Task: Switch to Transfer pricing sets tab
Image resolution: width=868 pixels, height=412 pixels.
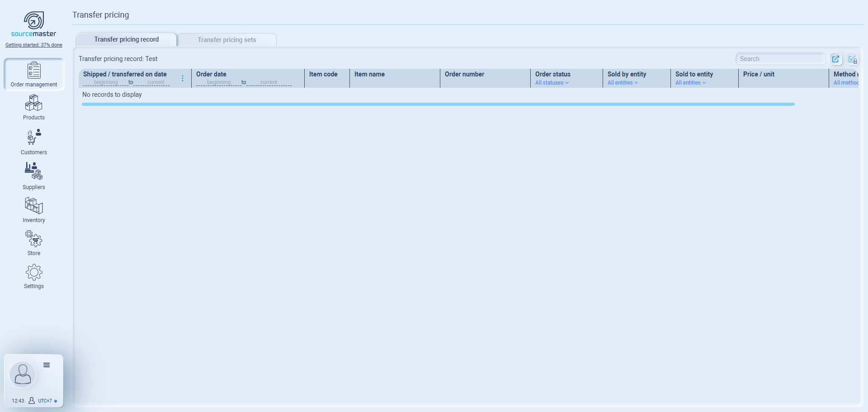Action: 226,40
